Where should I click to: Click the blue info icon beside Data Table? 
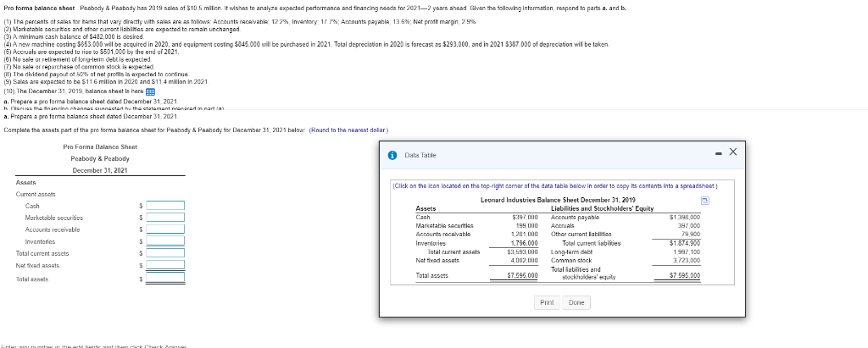tap(393, 156)
